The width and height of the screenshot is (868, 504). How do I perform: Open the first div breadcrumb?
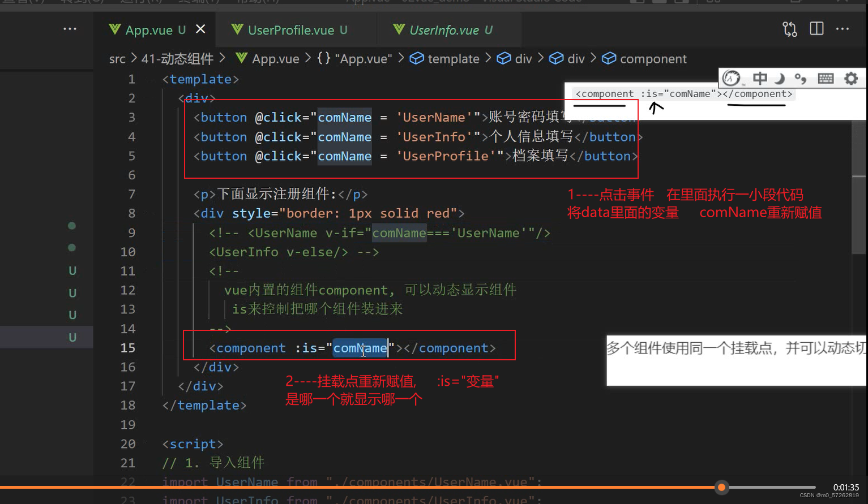[x=524, y=59]
